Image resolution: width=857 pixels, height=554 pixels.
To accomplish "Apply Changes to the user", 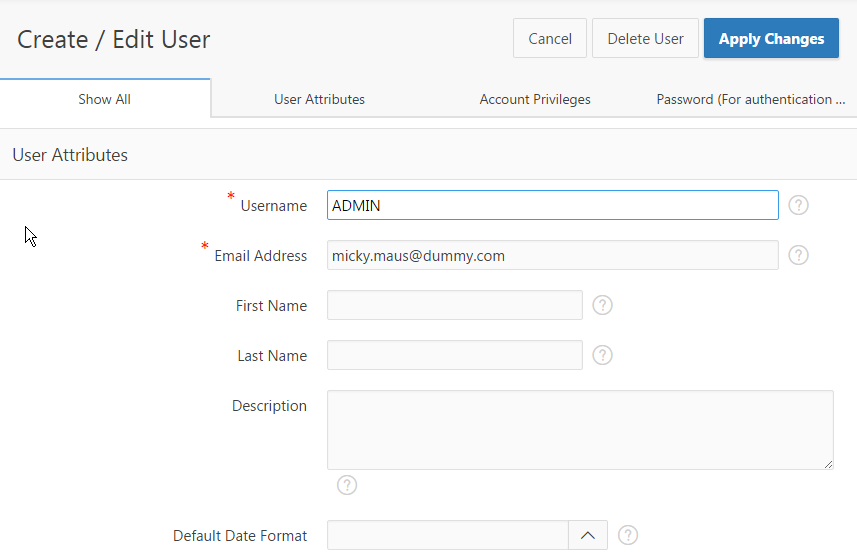I will tap(771, 39).
